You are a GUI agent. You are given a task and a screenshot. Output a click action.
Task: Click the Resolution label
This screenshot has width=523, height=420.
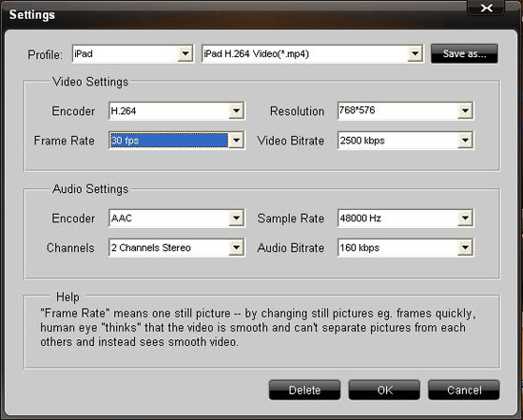tap(298, 111)
